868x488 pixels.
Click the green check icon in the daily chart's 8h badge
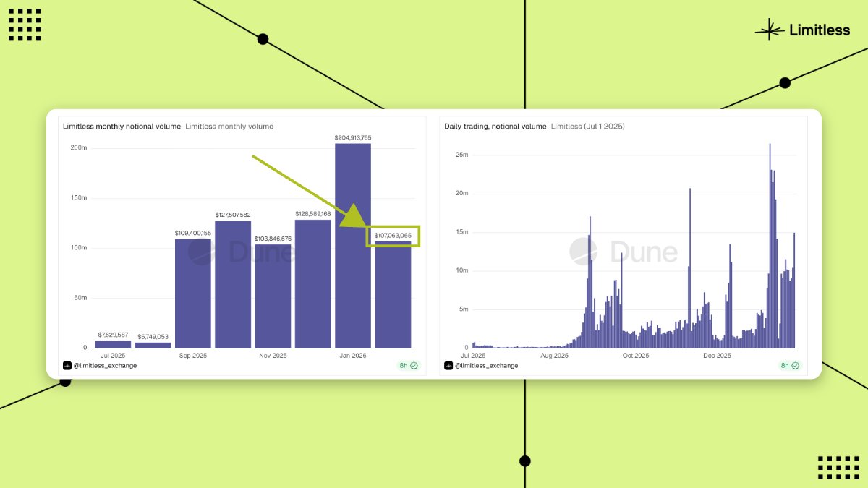point(795,366)
